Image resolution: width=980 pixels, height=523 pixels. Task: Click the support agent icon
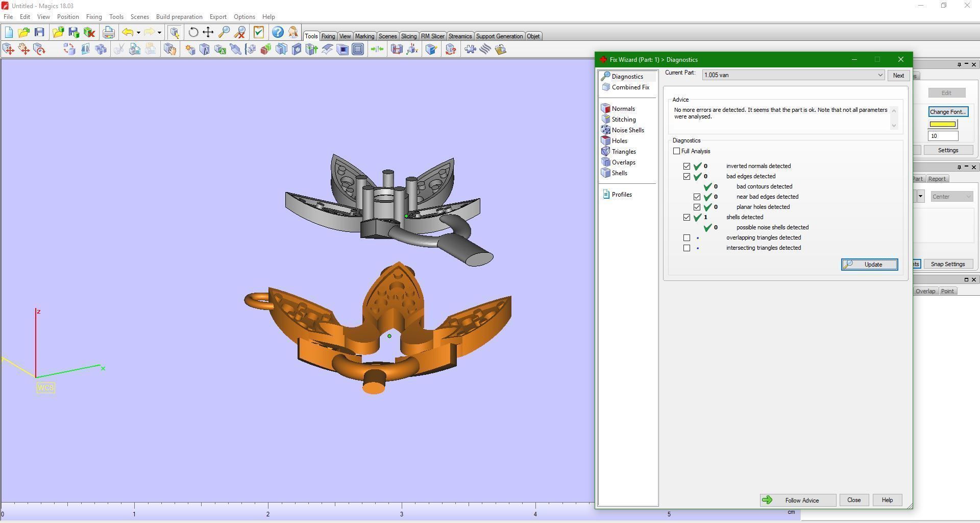click(x=293, y=33)
